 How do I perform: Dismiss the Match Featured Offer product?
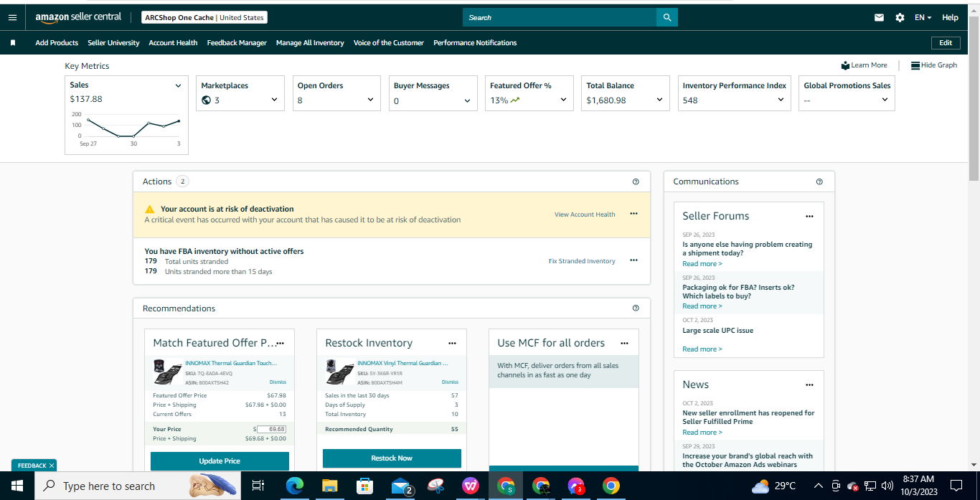(x=278, y=382)
